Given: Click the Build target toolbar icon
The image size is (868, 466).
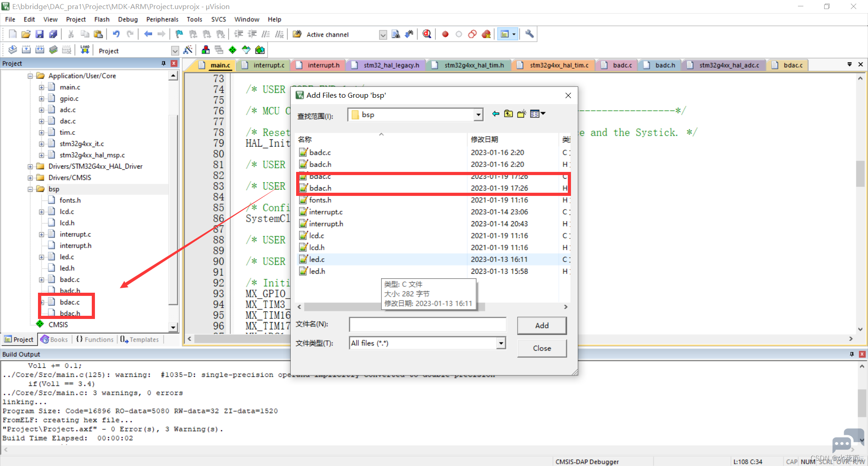Looking at the screenshot, I should click(26, 50).
